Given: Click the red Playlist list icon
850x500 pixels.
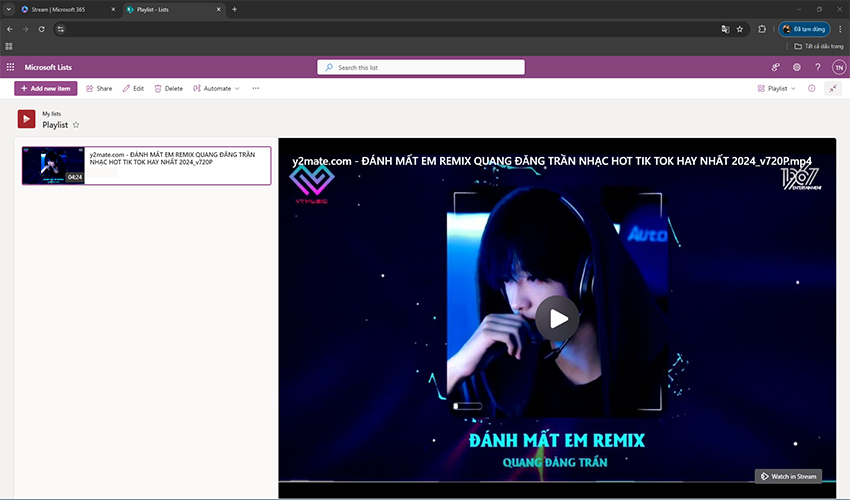Looking at the screenshot, I should [x=26, y=119].
